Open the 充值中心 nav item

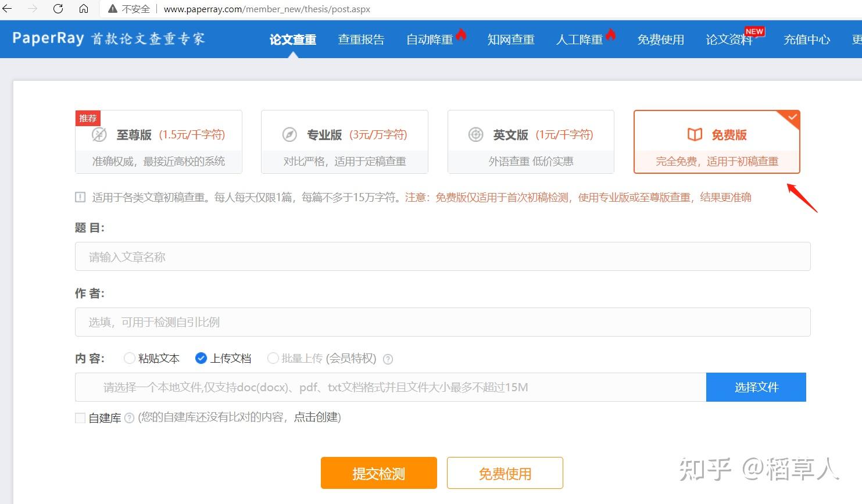807,40
